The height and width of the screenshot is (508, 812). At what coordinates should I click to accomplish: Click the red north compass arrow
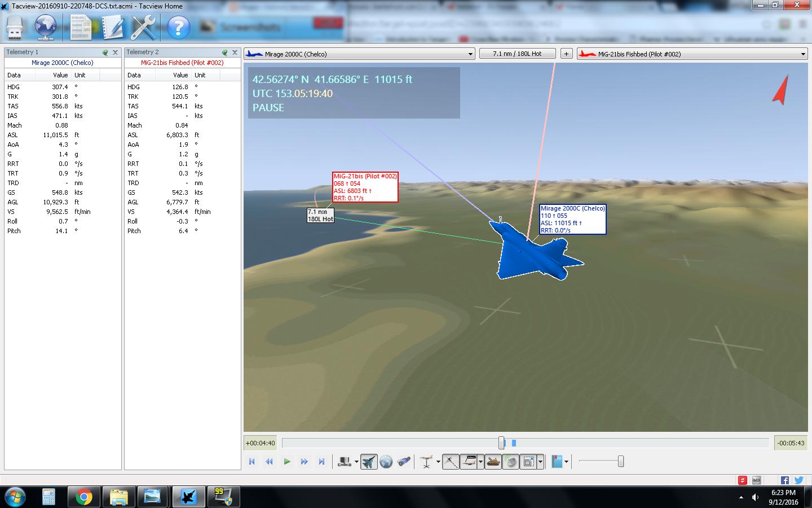click(781, 90)
